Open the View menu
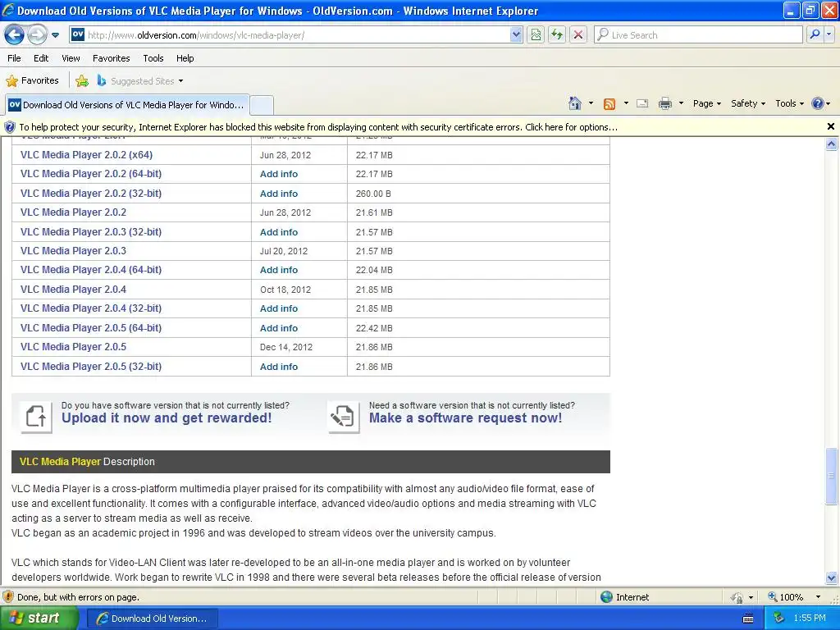The width and height of the screenshot is (840, 630). [x=71, y=58]
